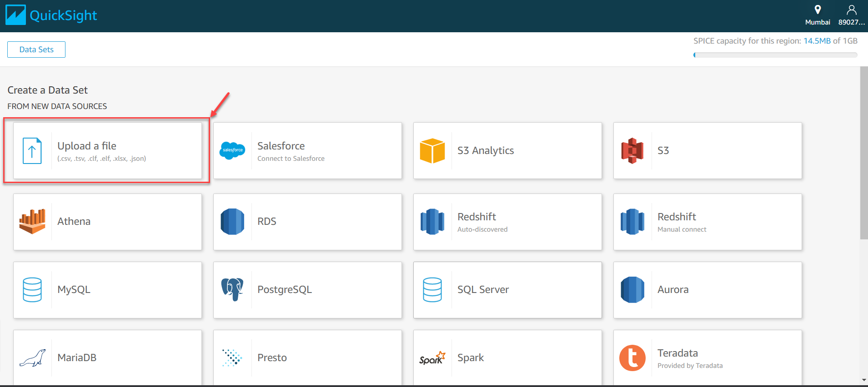This screenshot has height=387, width=868.
Task: Click the Salesforce cloud icon
Action: [x=232, y=150]
